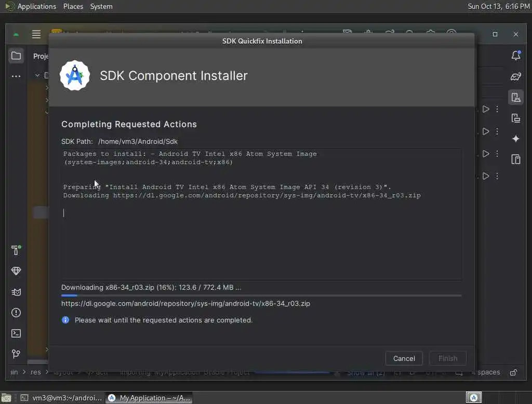The width and height of the screenshot is (532, 404).
Task: Open the Gradle elephant tool window
Action: pyautogui.click(x=516, y=77)
